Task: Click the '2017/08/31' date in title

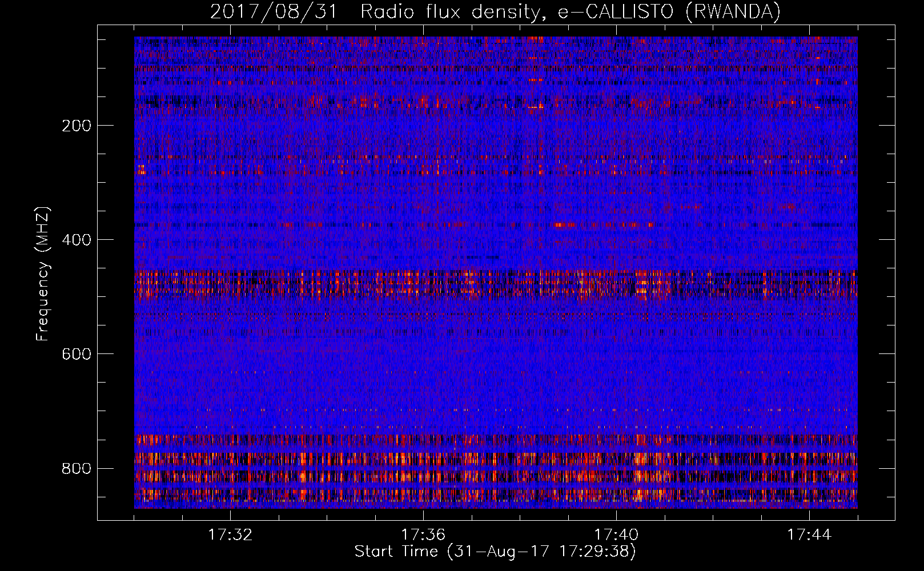Action: [x=274, y=11]
